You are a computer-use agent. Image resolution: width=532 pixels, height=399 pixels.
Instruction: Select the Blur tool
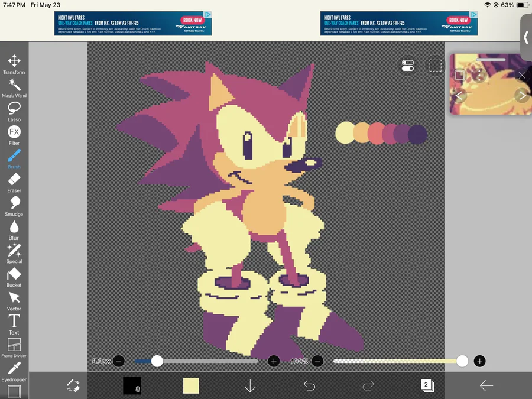(14, 231)
